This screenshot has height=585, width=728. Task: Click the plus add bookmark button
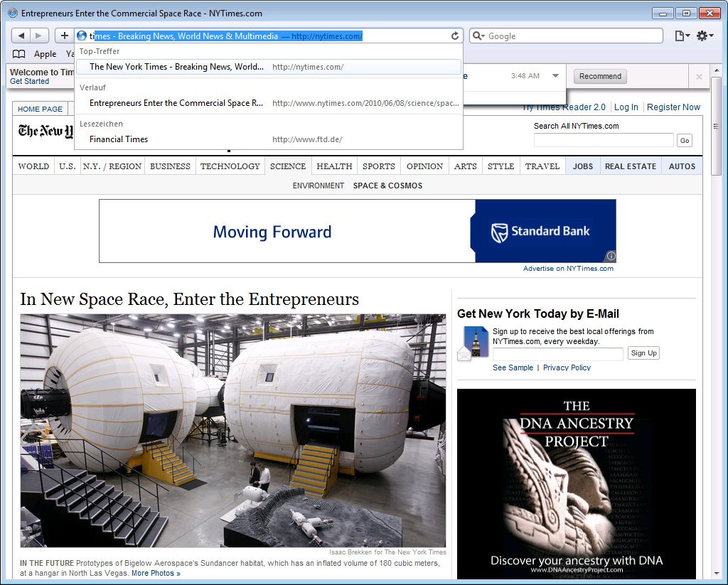(64, 36)
